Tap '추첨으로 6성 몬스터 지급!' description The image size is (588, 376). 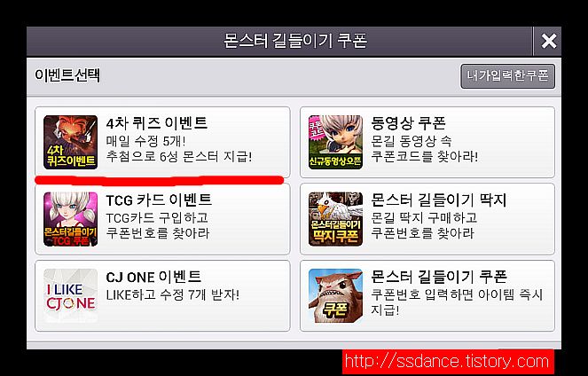179,156
